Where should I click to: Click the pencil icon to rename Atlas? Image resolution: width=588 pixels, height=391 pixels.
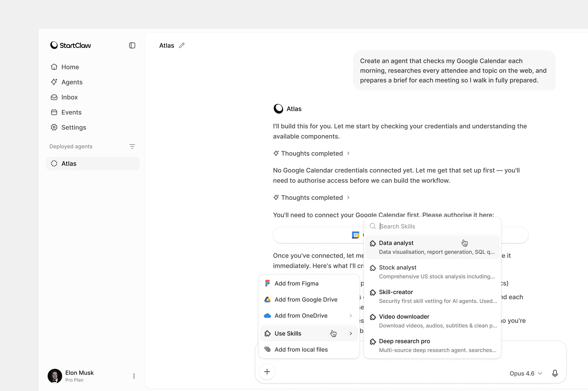(x=182, y=45)
